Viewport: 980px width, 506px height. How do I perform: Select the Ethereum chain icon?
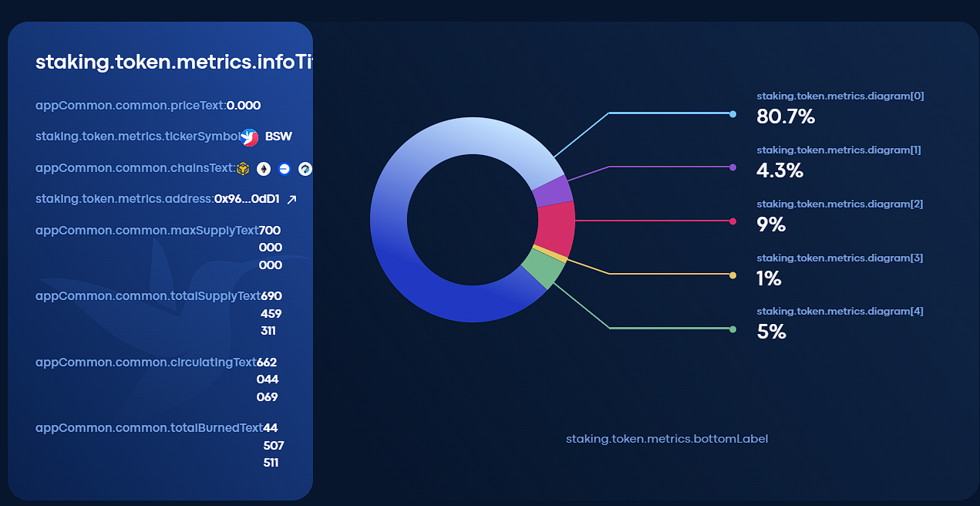pos(264,168)
